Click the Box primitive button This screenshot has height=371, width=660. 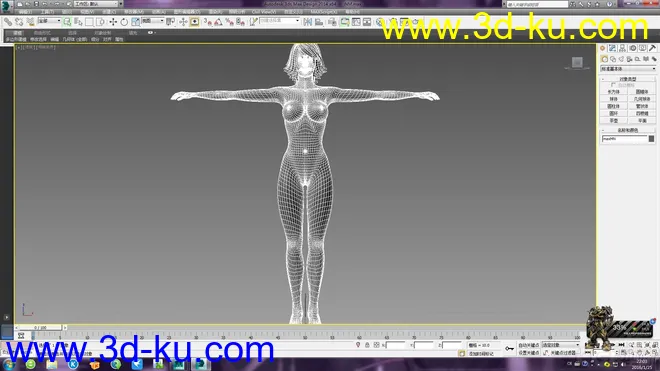613,92
